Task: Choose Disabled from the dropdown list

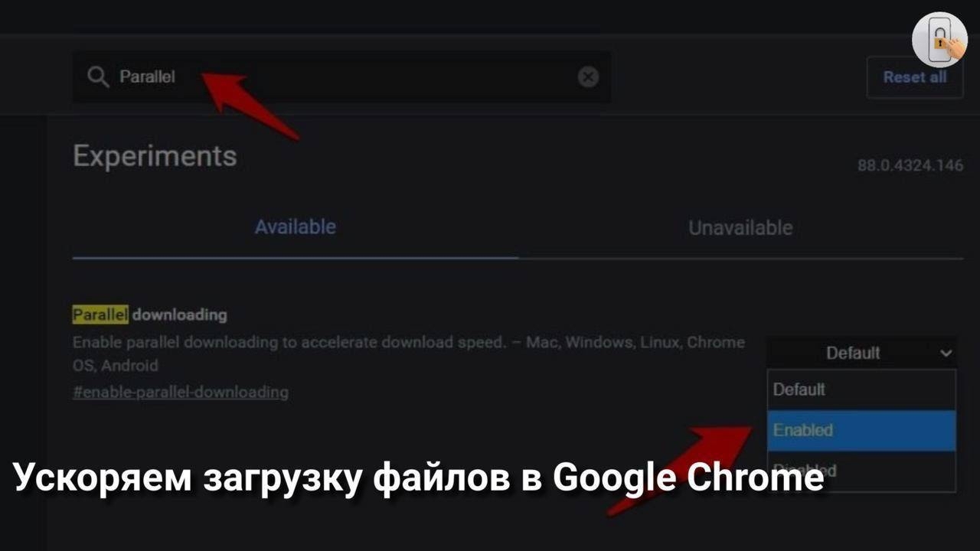Action: tap(861, 470)
